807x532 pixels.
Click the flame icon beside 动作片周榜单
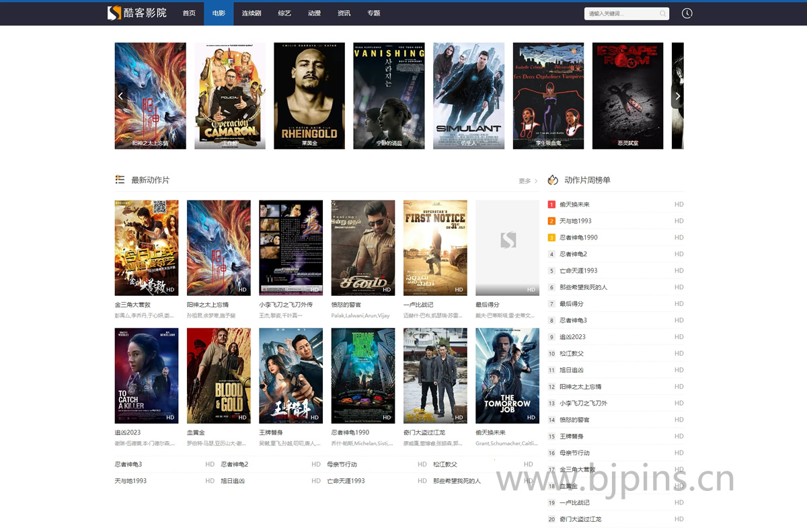pos(553,180)
